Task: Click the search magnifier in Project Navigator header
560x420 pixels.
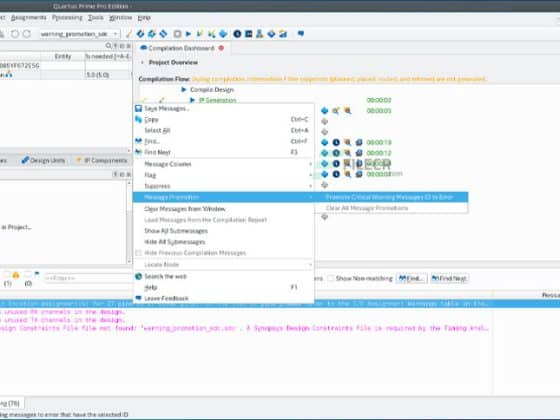Action: 109,46
